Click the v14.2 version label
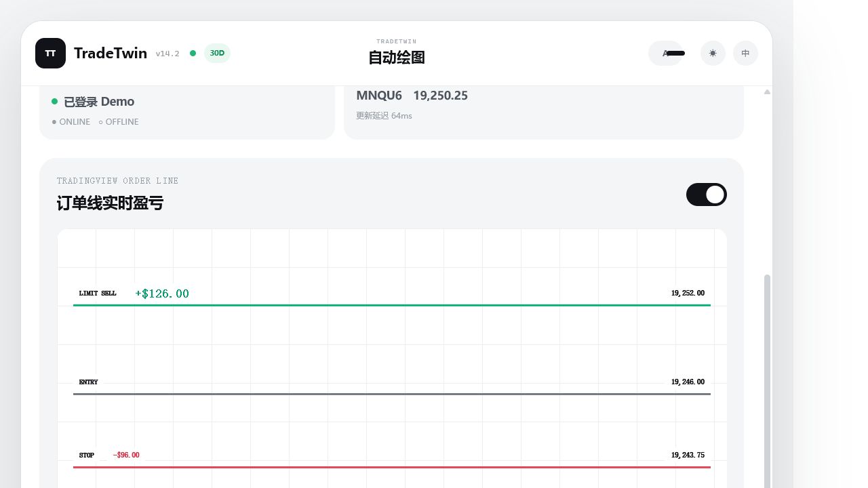 [167, 54]
